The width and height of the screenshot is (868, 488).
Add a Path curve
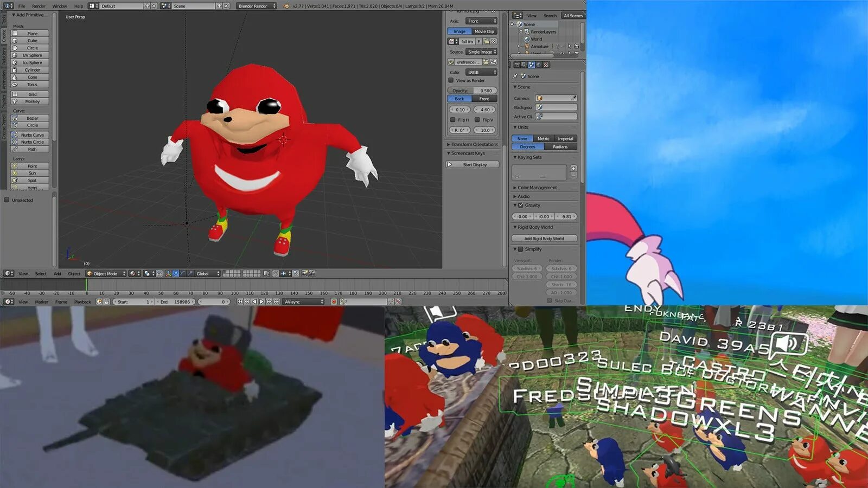[30, 149]
